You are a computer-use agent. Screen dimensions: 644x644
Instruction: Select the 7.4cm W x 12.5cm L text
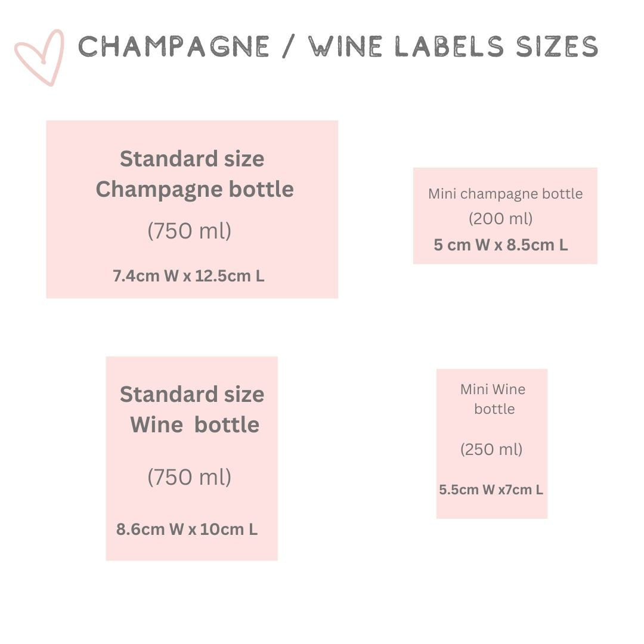pos(188,276)
